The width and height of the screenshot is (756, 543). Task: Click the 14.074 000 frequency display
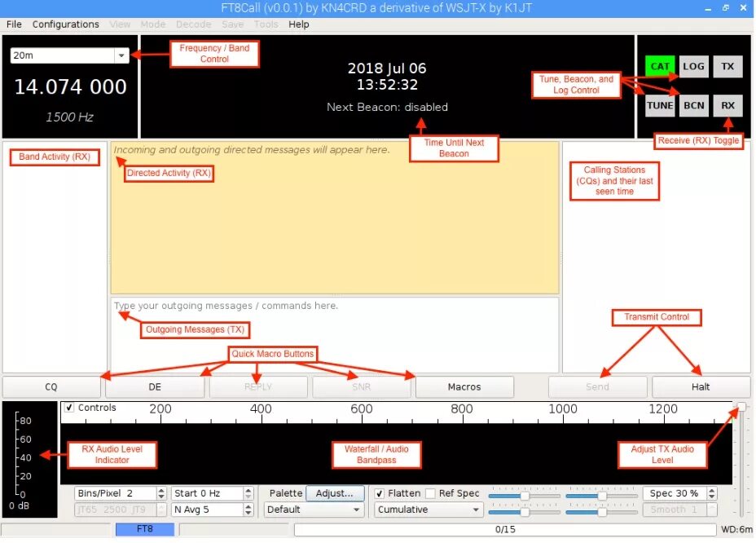click(70, 87)
